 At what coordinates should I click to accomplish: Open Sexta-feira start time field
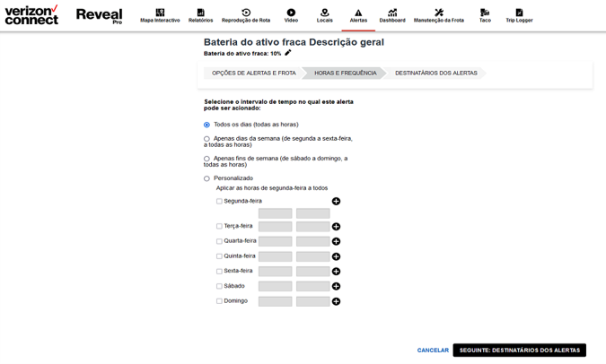(x=276, y=272)
